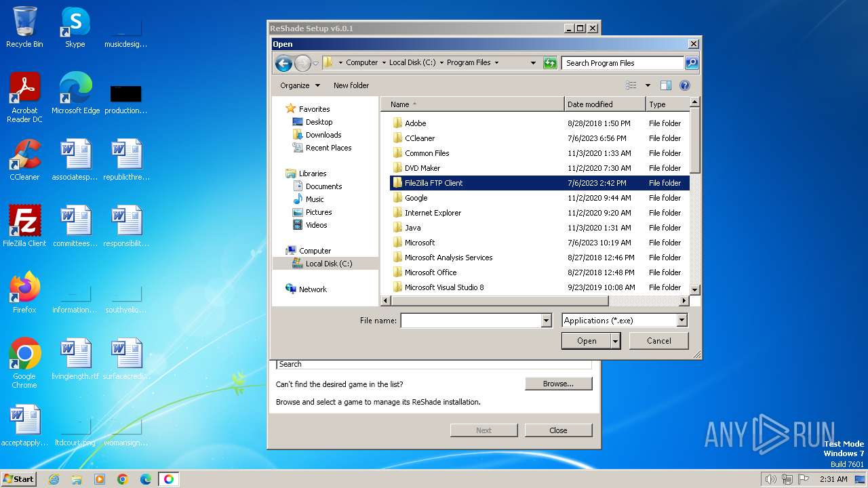Open Firefox desktop shortcut
Viewport: 868px width, 488px height.
(x=24, y=293)
